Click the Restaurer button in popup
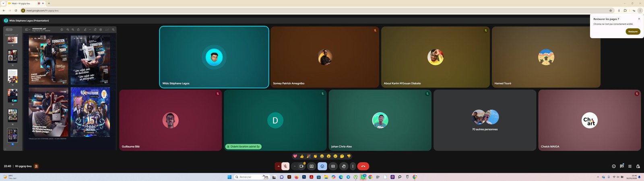The image size is (644, 181). pos(633,31)
